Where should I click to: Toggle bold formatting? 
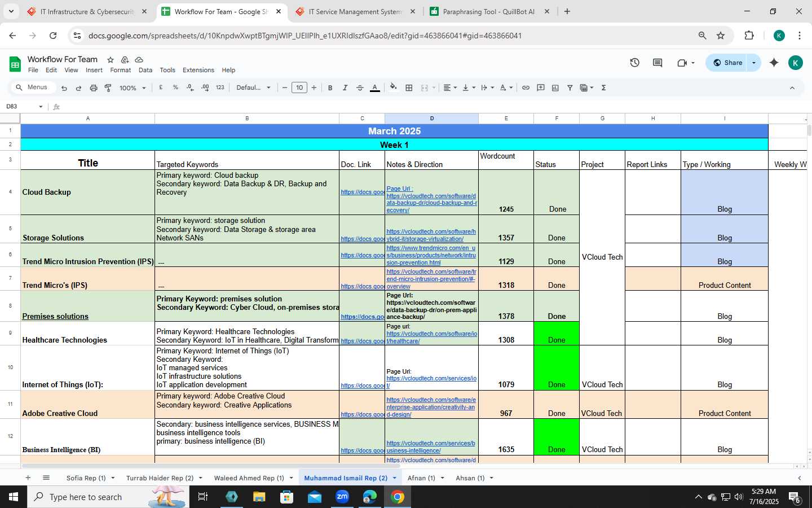(x=330, y=87)
